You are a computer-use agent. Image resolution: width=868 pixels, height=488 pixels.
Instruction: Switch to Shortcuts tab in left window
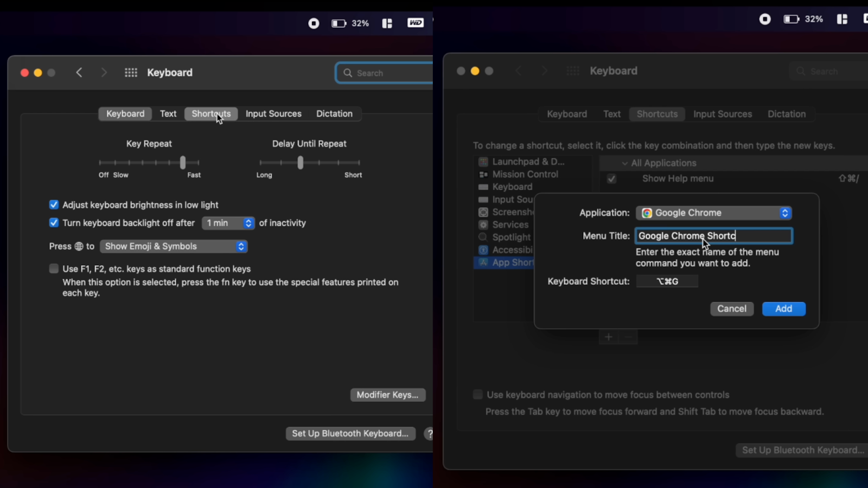click(x=211, y=114)
